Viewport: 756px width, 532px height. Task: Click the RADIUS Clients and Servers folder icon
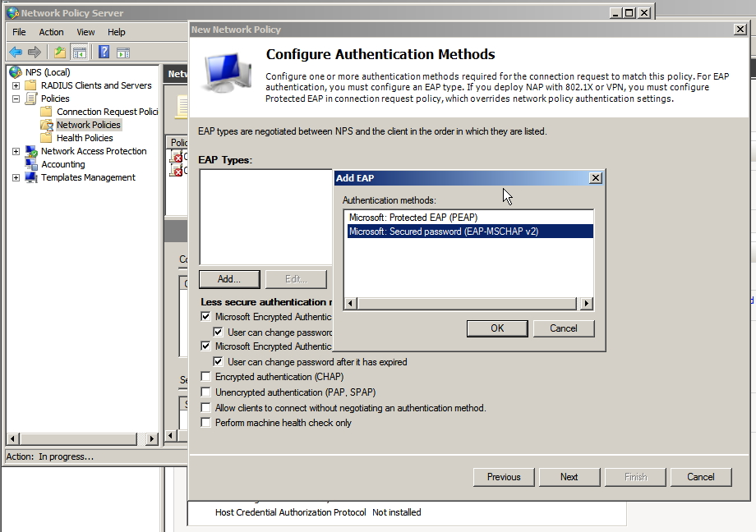[31, 85]
